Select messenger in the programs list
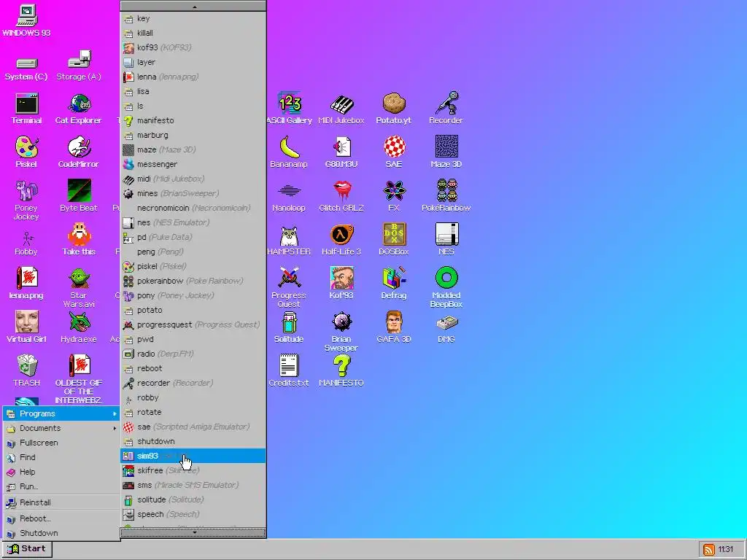747x560 pixels. tap(193, 164)
